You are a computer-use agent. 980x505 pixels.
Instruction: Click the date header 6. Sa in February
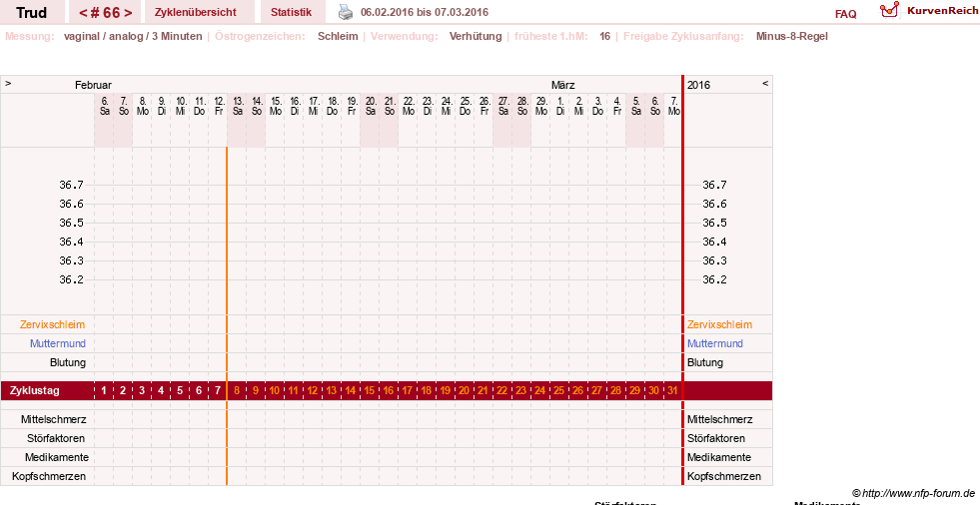[104, 106]
